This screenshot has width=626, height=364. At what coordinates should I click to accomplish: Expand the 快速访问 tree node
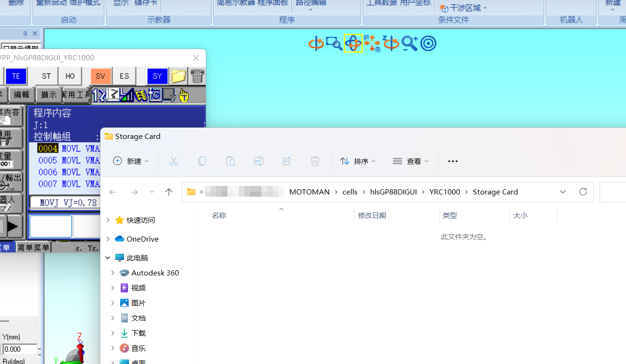pos(108,220)
